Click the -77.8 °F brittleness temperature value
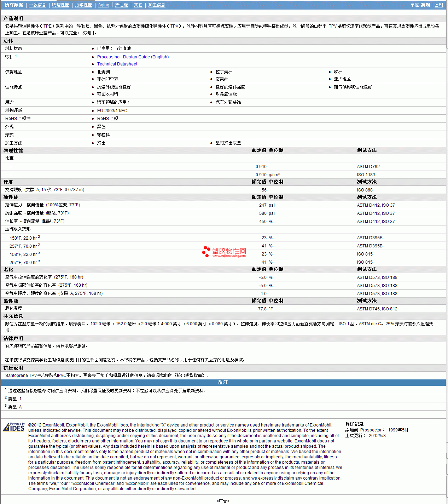The height and width of the screenshot is (504, 448). point(264,309)
